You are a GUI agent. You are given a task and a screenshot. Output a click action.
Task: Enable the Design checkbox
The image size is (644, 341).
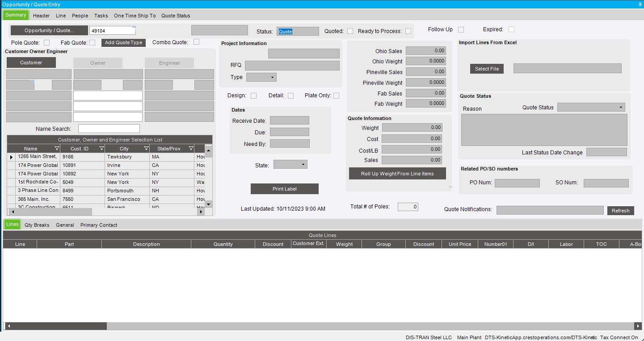[253, 96]
